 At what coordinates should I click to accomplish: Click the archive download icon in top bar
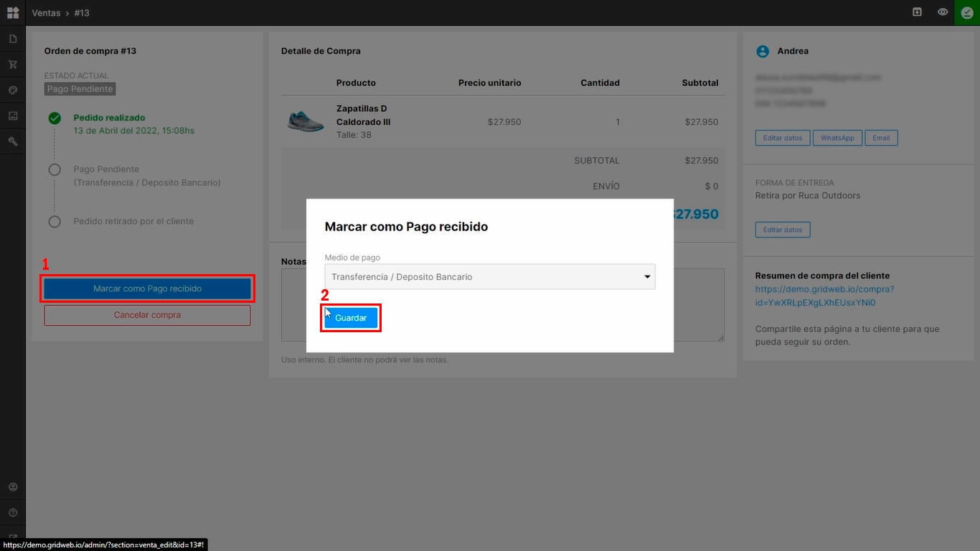tap(917, 12)
